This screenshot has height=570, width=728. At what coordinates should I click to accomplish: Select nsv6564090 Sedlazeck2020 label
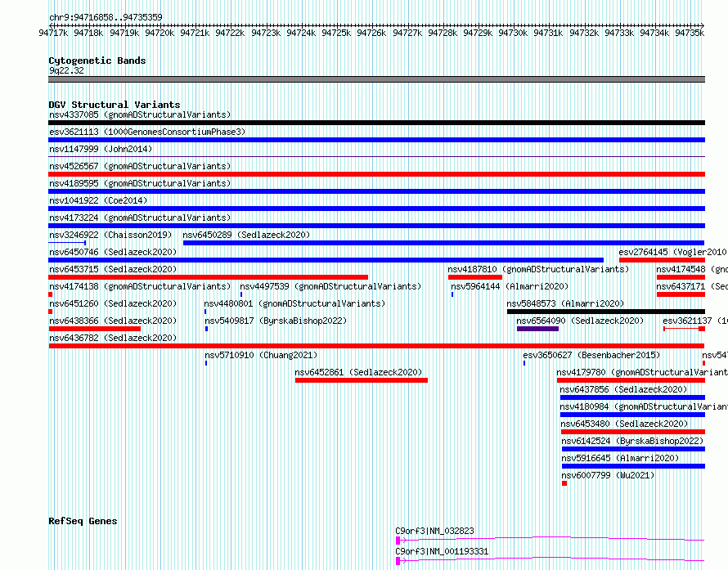pos(580,321)
